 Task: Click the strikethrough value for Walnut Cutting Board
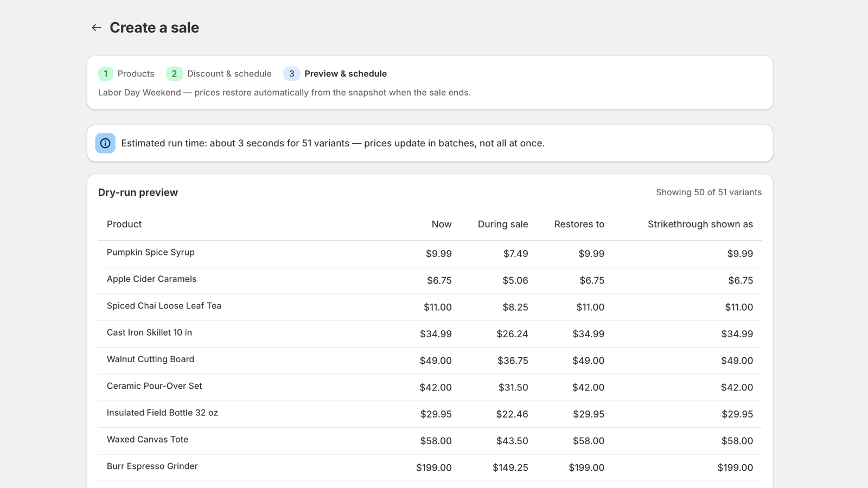[737, 361]
